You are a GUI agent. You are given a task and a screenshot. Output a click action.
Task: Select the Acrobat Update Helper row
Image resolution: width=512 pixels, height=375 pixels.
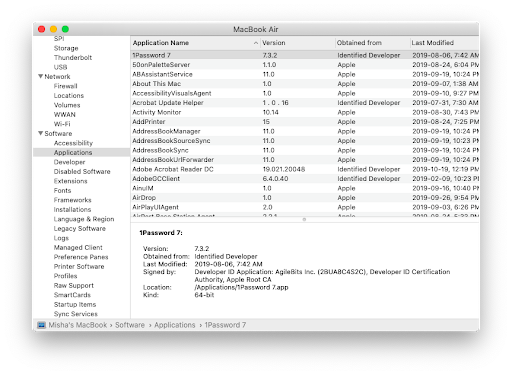305,103
